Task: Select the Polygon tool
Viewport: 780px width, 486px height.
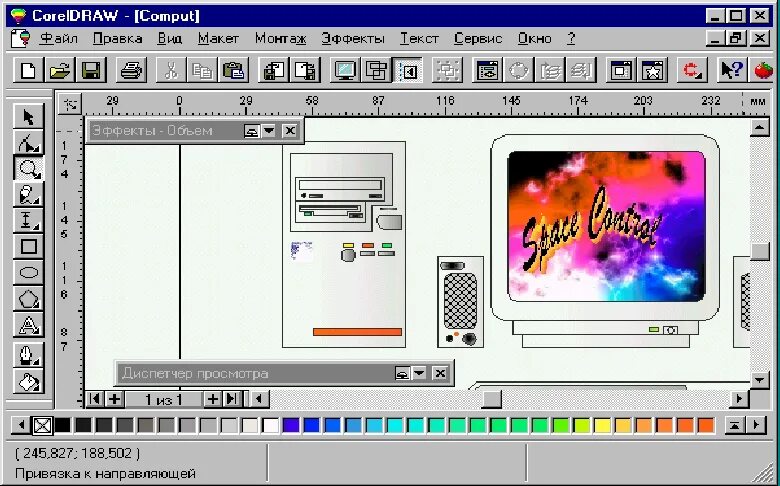Action: [28, 298]
